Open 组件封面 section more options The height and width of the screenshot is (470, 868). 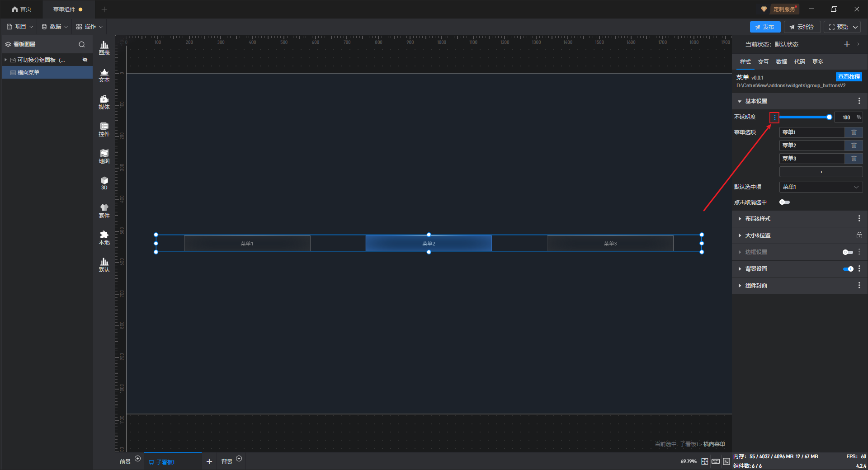coord(859,286)
